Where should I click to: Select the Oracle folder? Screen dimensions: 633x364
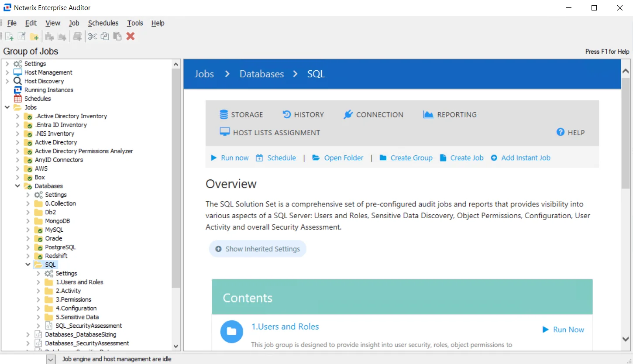tap(54, 238)
